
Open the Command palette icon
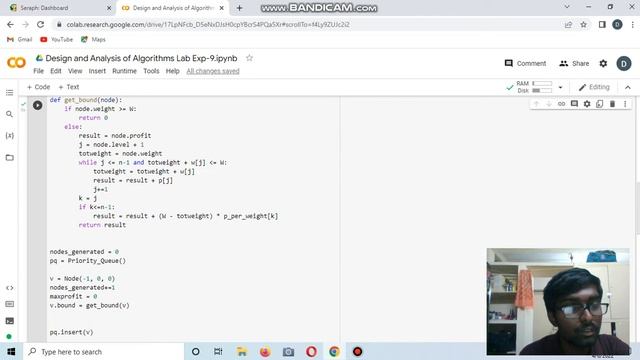10,304
